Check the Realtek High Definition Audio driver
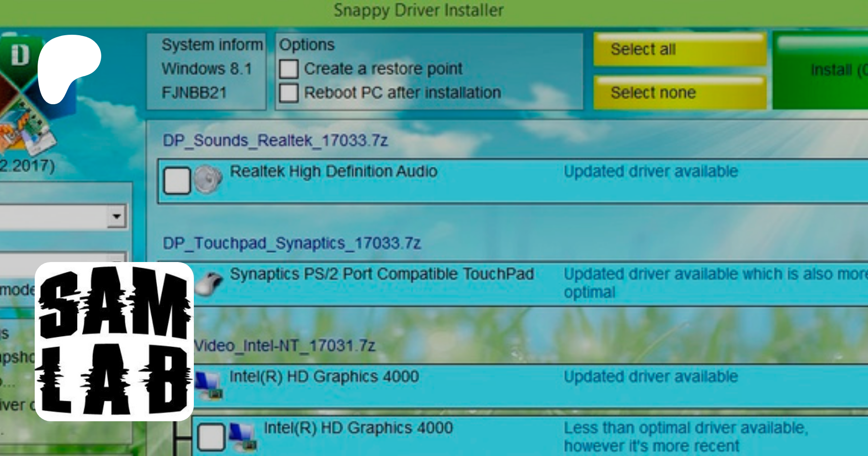This screenshot has height=456, width=868. click(x=176, y=181)
